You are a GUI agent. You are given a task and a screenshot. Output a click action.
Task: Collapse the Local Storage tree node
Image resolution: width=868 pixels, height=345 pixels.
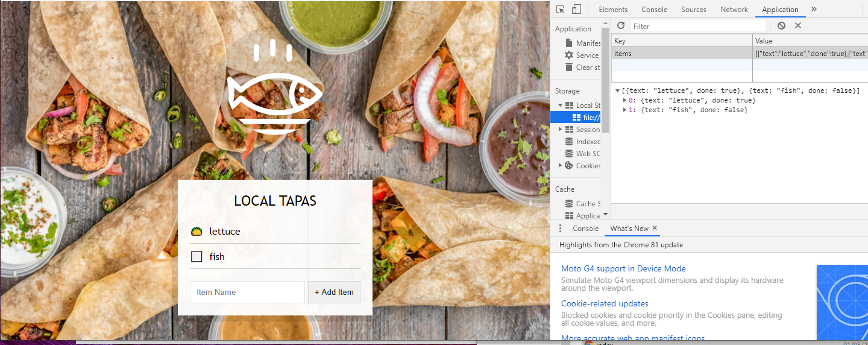(560, 105)
